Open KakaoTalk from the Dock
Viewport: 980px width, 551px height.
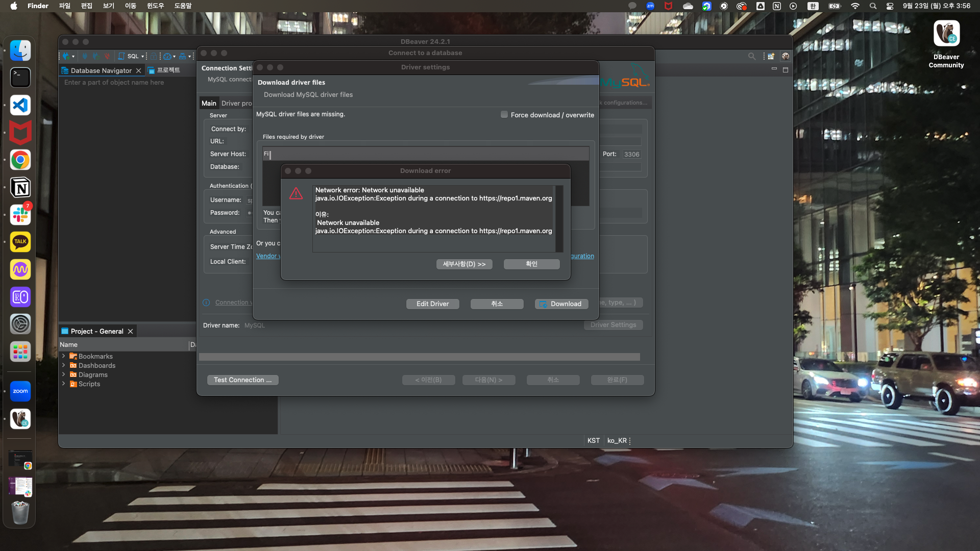coord(20,242)
